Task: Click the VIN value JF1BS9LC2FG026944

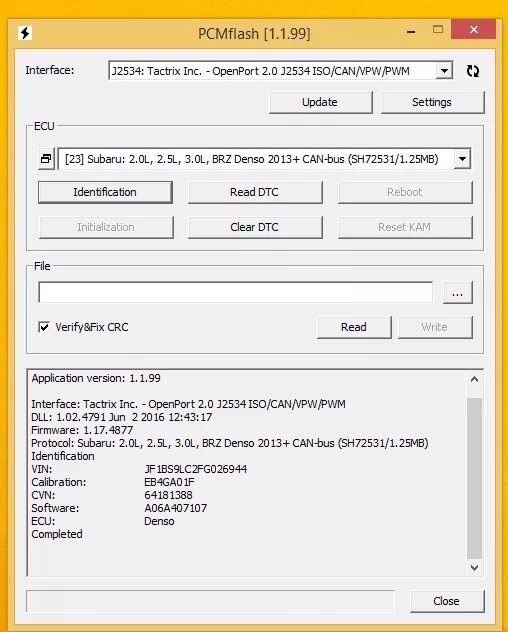Action: coord(196,469)
